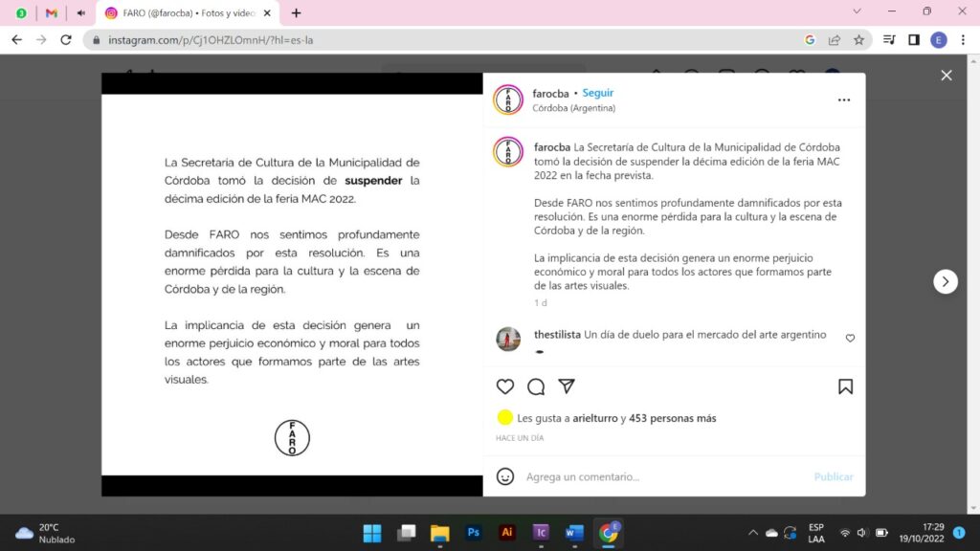Open Photoshop from the taskbar

[473, 533]
